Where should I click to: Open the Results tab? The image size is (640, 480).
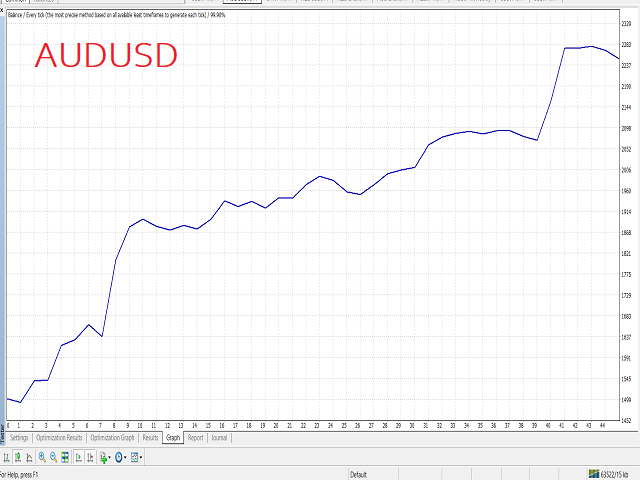click(150, 438)
